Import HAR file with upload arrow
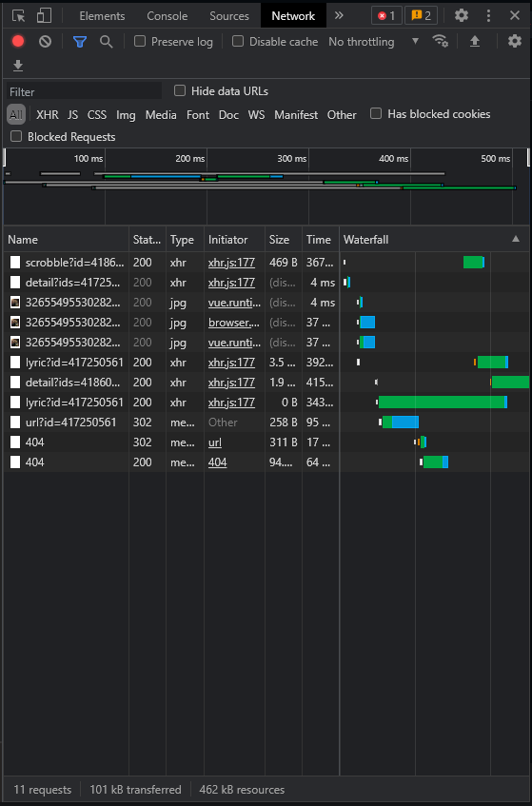532x806 pixels. click(x=475, y=41)
